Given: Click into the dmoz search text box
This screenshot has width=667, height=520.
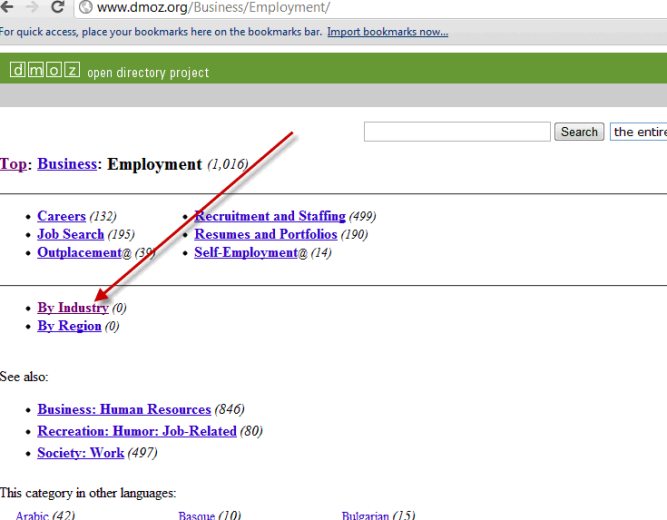Looking at the screenshot, I should click(x=456, y=132).
